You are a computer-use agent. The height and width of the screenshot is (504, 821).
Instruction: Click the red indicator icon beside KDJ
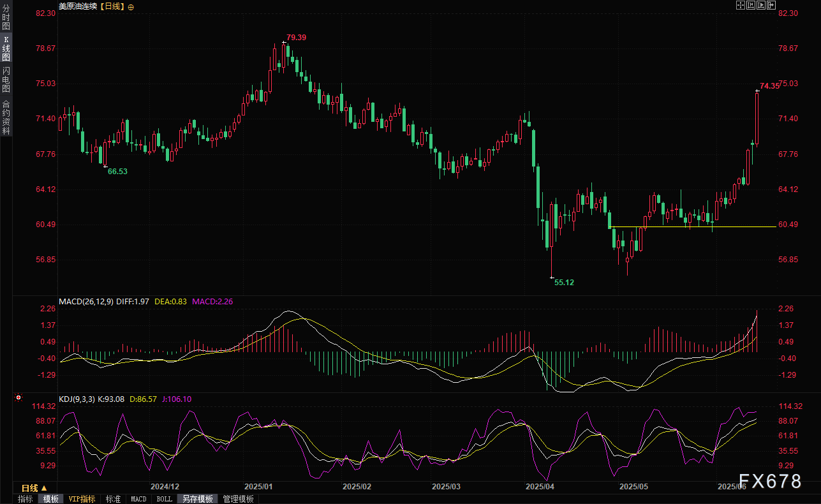tap(18, 397)
